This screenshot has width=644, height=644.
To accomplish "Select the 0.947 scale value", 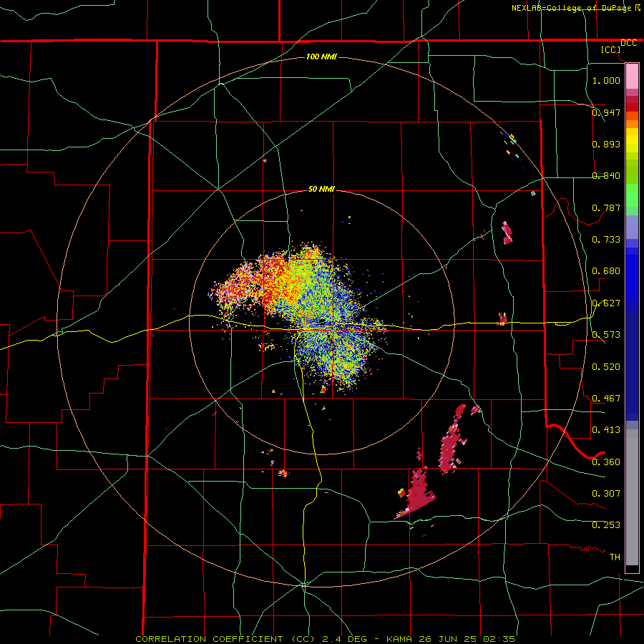I will 606,112.
